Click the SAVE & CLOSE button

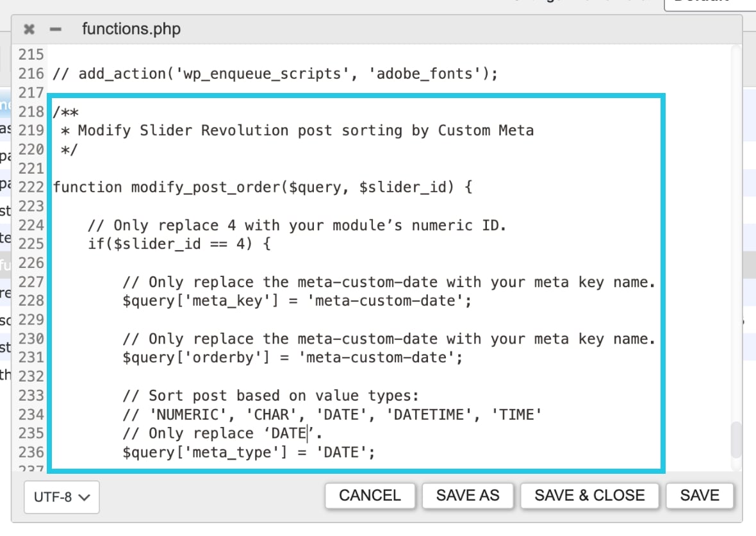(x=589, y=496)
